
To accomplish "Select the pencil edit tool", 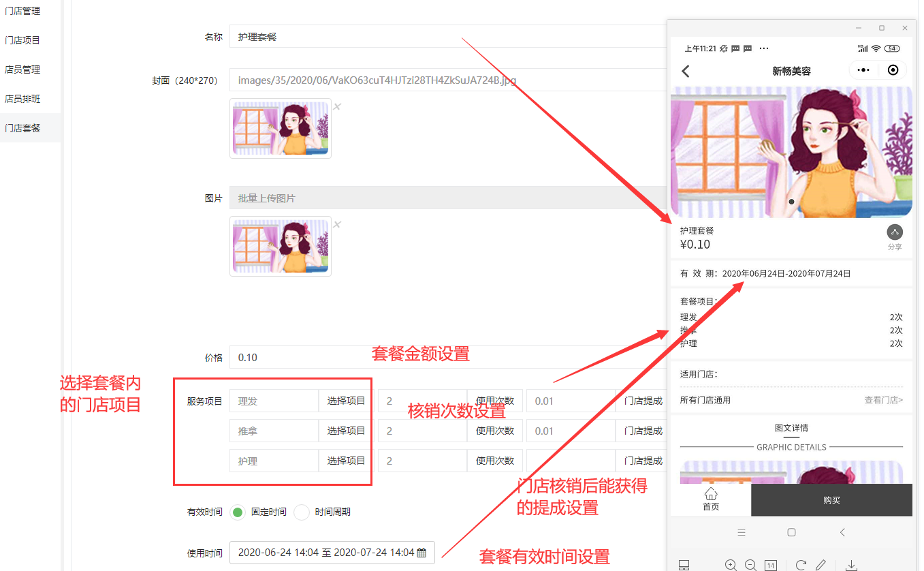I will point(821,565).
